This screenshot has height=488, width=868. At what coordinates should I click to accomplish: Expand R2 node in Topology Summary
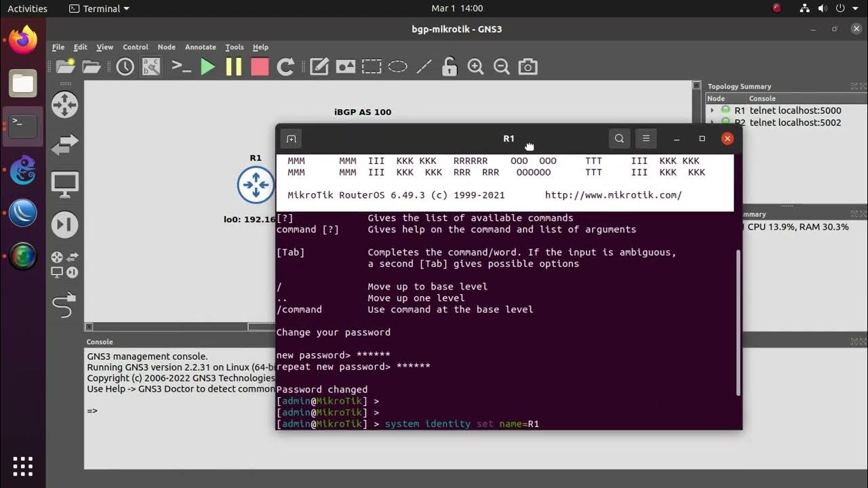coord(712,123)
